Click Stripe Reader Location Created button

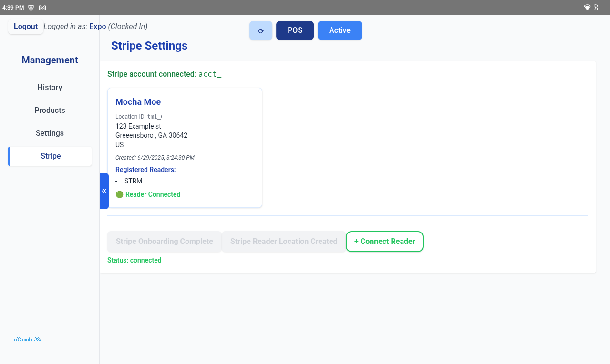[x=284, y=242]
